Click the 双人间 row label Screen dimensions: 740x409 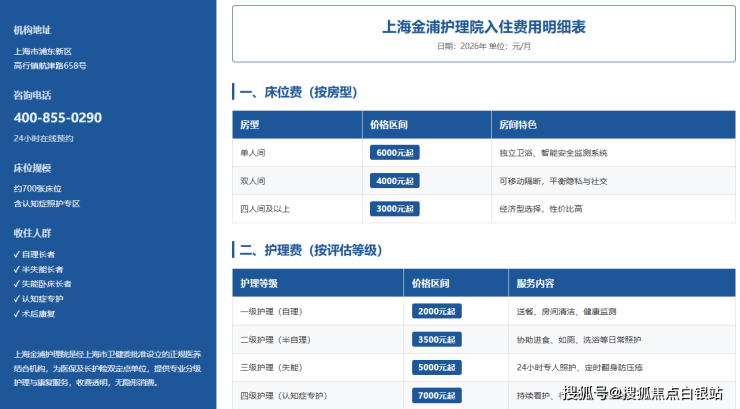252,181
